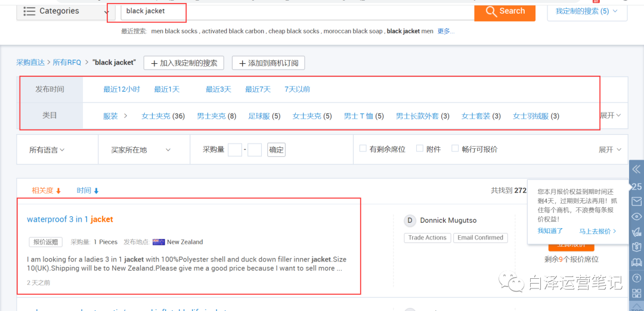
Task: Select category 女士套装 (3)
Action: tap(481, 116)
